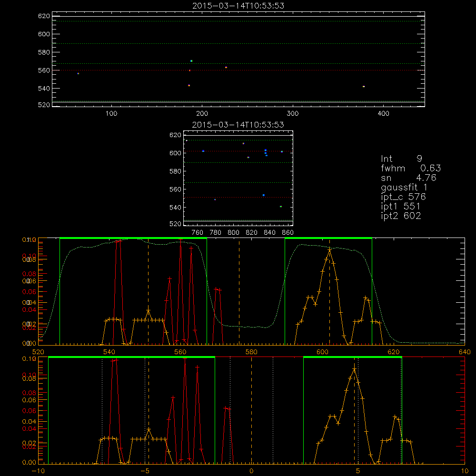Click x-axis label 800 on middle plot

tap(233, 233)
